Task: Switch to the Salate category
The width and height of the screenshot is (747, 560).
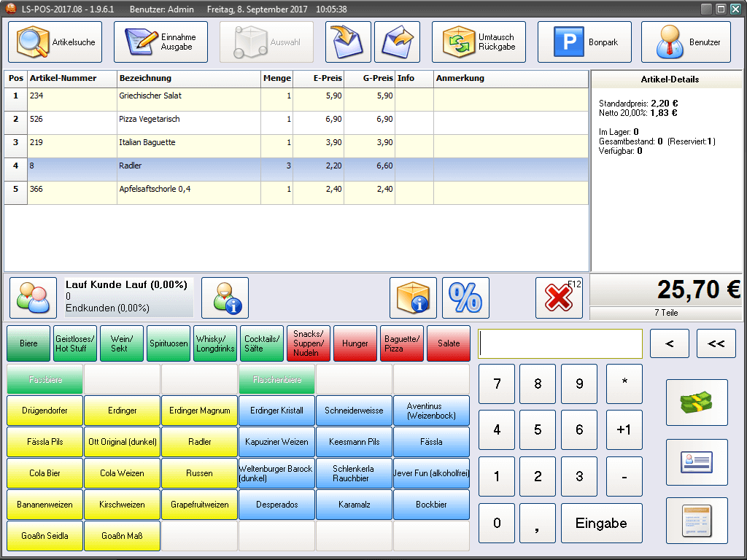Action: [x=448, y=343]
